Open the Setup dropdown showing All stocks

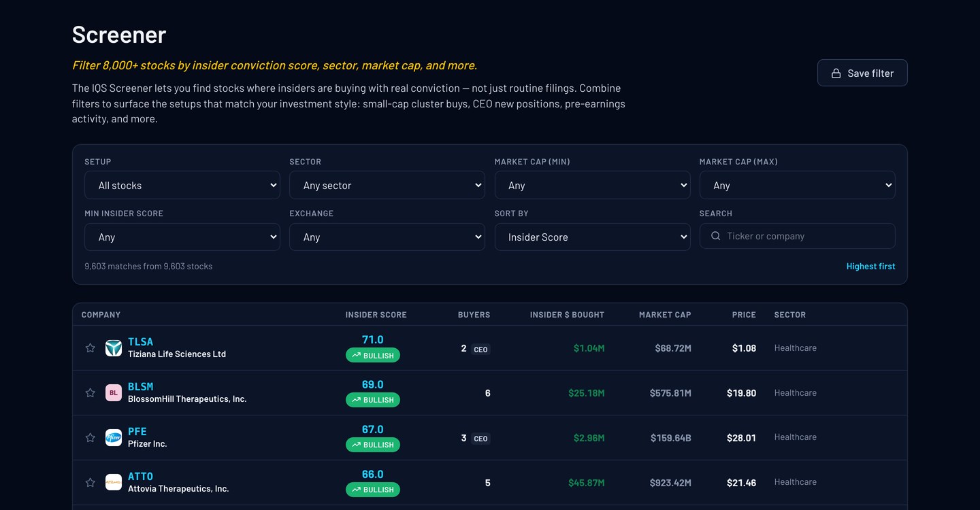[x=182, y=185]
